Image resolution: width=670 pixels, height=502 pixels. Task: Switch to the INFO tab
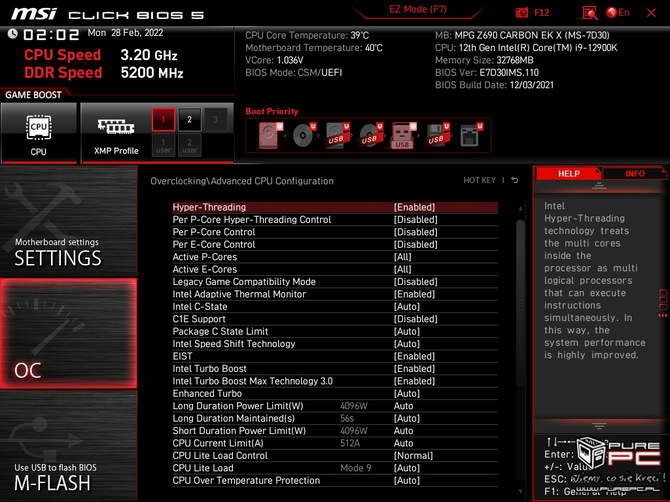point(635,173)
